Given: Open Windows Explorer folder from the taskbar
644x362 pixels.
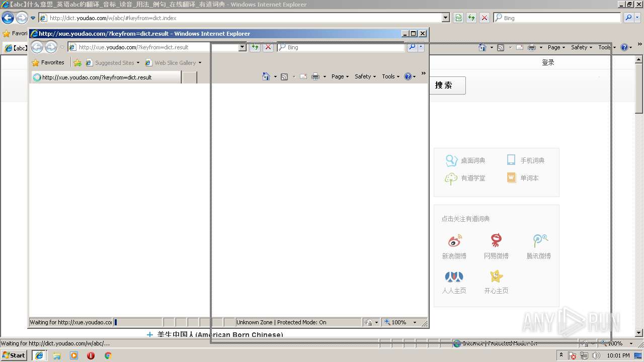Looking at the screenshot, I should pos(57,355).
